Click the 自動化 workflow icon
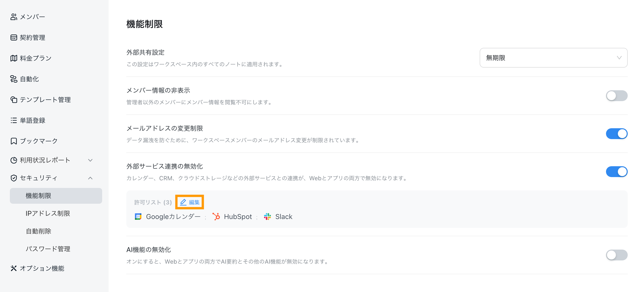Viewport: 644px width, 292px height. (14, 79)
